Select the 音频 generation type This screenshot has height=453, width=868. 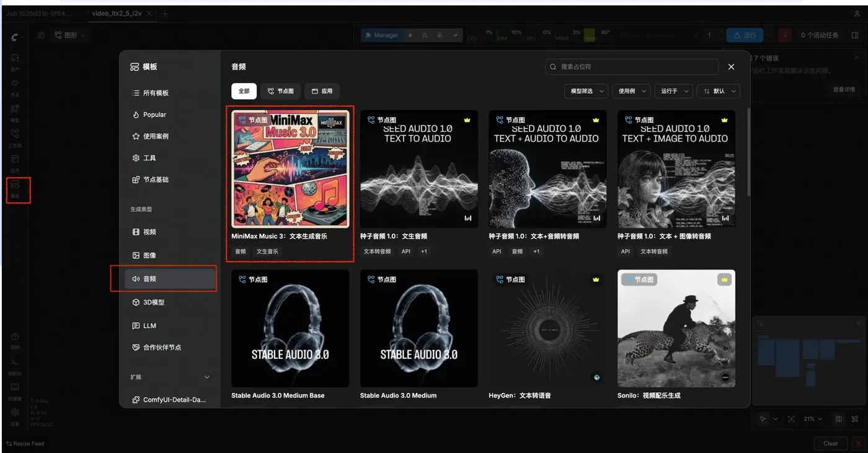[x=170, y=279]
